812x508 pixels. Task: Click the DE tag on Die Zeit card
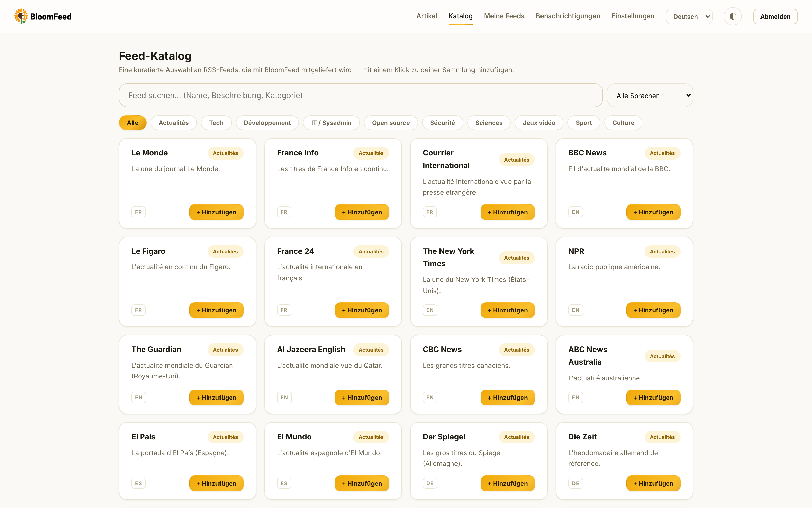576,483
